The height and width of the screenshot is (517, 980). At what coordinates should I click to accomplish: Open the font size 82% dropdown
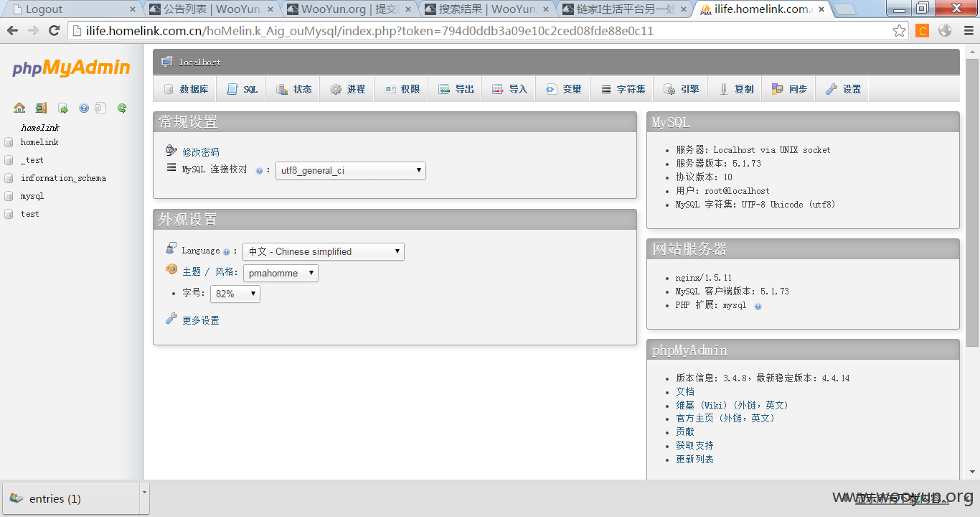pyautogui.click(x=235, y=294)
